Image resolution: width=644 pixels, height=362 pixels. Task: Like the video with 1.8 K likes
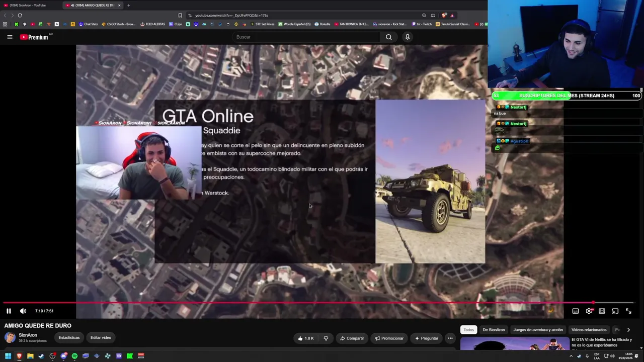306,338
